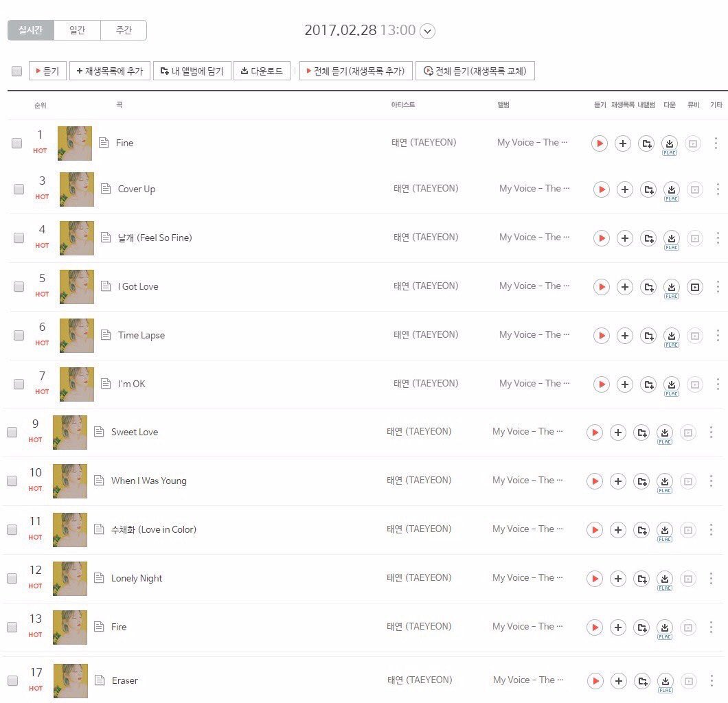Image resolution: width=728 pixels, height=703 pixels.
Task: Open more options for I'm OK
Action: (x=718, y=384)
